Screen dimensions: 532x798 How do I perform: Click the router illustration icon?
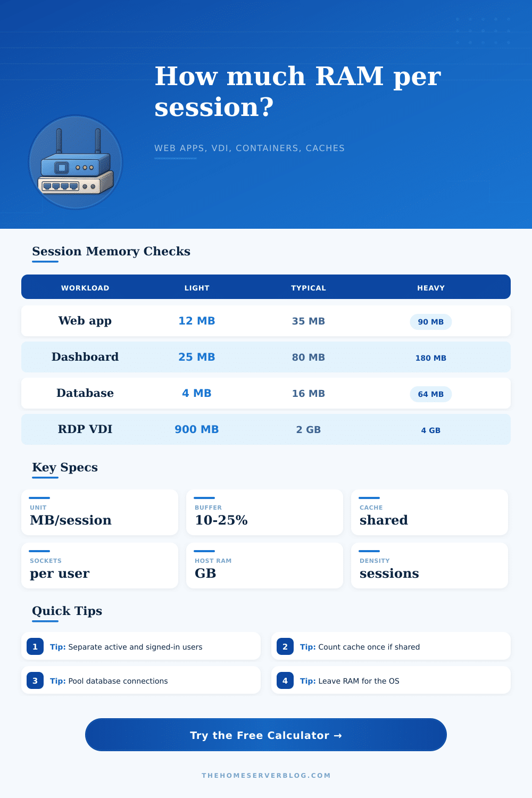tap(76, 162)
